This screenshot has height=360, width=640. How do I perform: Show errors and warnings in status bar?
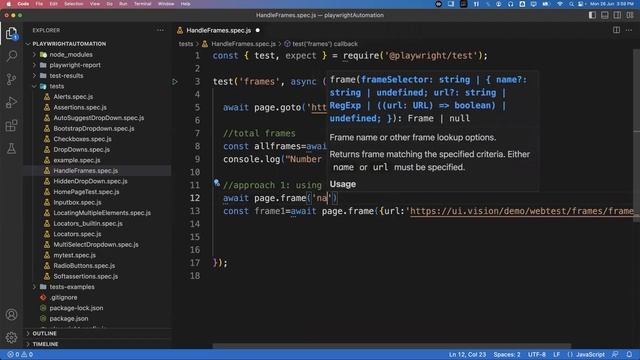(x=20, y=354)
